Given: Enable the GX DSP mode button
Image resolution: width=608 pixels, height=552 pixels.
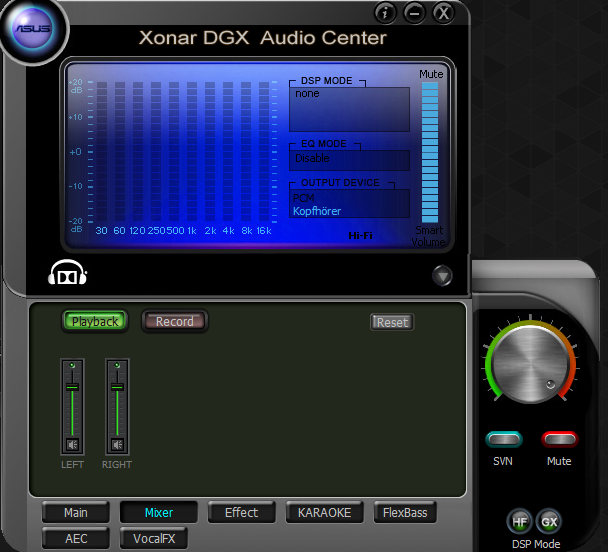Looking at the screenshot, I should click(x=549, y=522).
